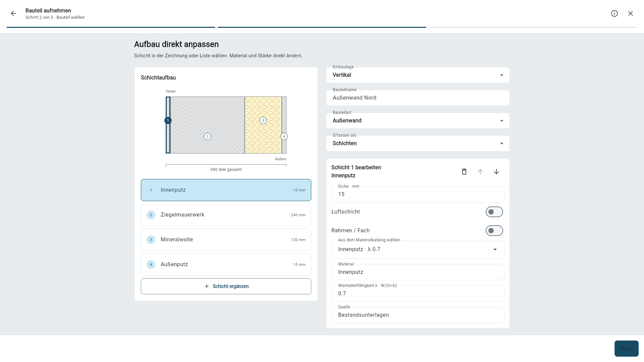
Task: Go back with the arrow icon
Action: click(x=13, y=13)
